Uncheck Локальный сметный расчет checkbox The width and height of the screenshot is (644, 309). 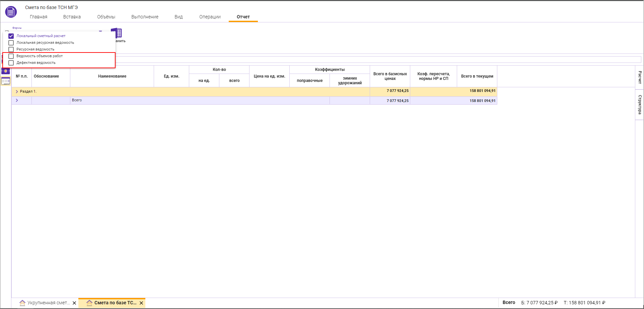click(x=11, y=36)
